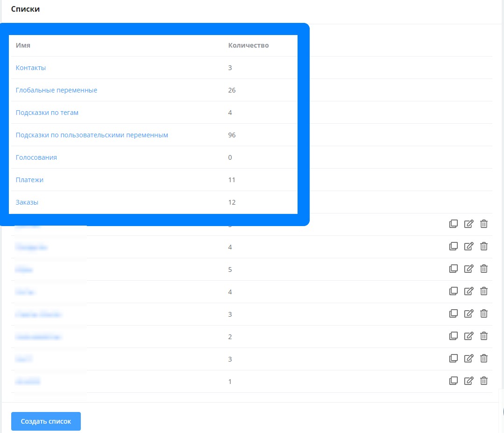Screen dimensions: 504x433
Task: Delete the list with count 5
Action: coord(484,269)
